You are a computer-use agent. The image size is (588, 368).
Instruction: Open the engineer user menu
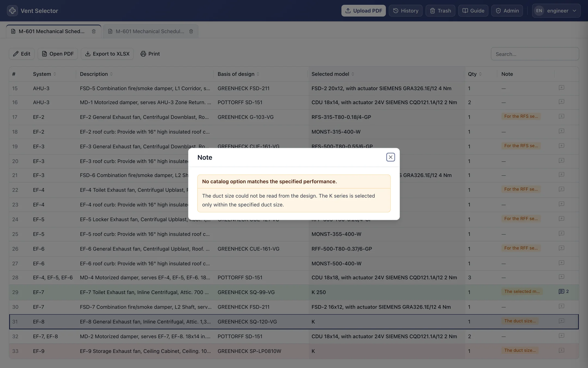coord(556,11)
